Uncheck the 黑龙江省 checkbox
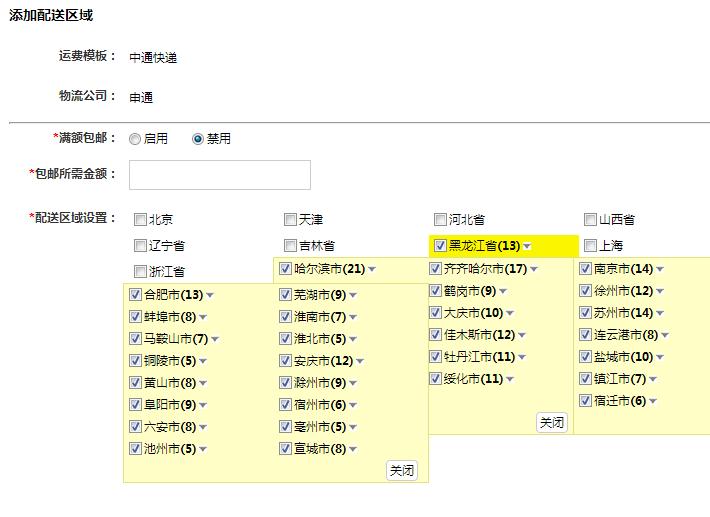The width and height of the screenshot is (710, 517). [440, 245]
